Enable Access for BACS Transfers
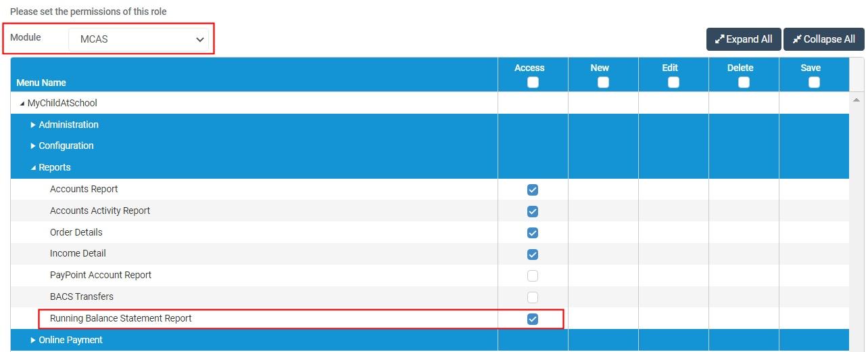The width and height of the screenshot is (868, 352). click(x=533, y=297)
